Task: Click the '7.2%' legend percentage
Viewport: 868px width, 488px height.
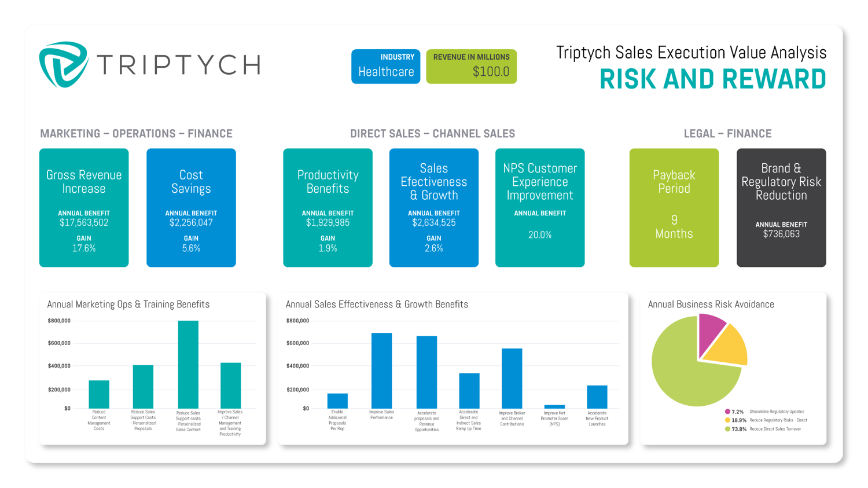Action: tap(737, 412)
